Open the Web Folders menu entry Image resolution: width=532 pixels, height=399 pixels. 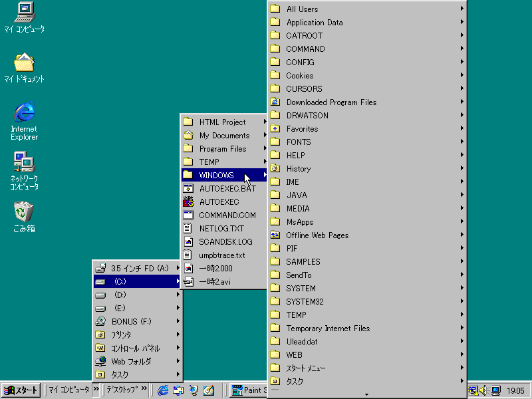pos(138,361)
